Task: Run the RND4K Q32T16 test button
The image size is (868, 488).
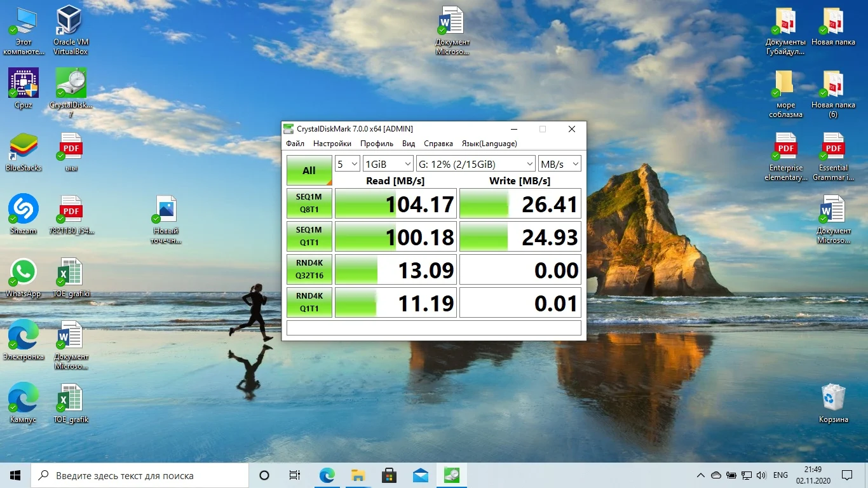Action: pos(309,269)
